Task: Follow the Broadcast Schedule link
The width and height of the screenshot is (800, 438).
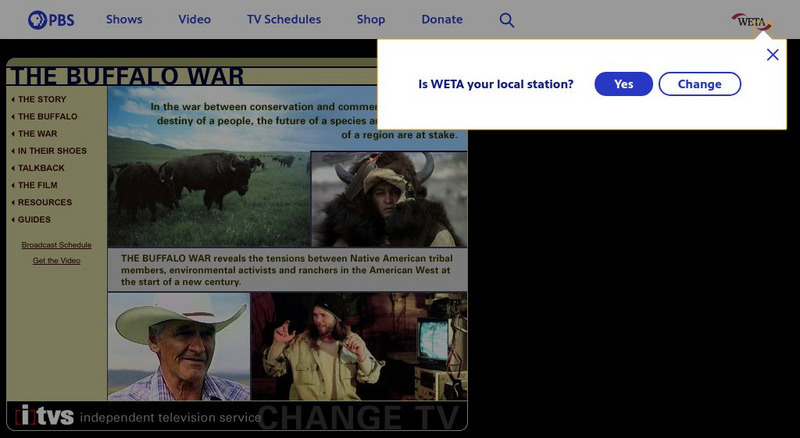Action: (x=56, y=245)
